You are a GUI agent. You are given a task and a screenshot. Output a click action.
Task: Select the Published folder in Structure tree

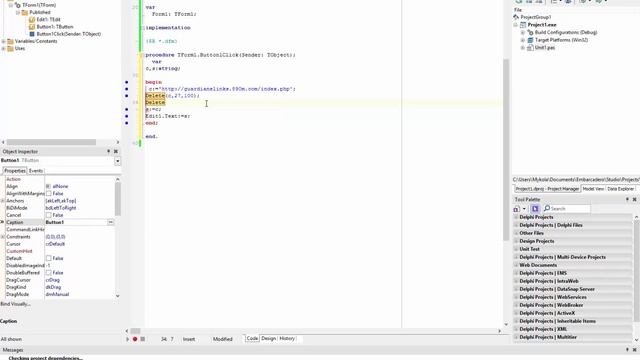click(x=40, y=12)
